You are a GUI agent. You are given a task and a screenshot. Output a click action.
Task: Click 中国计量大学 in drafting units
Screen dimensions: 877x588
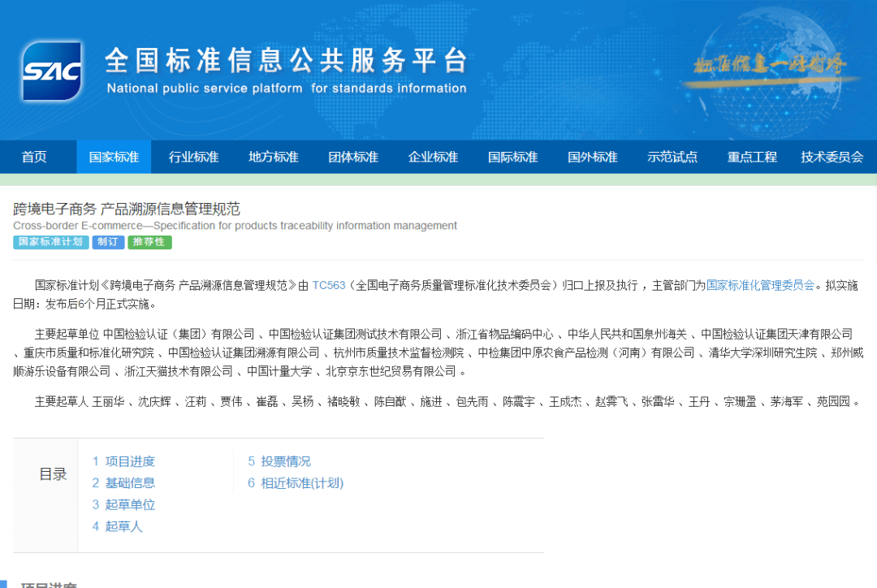tap(279, 371)
